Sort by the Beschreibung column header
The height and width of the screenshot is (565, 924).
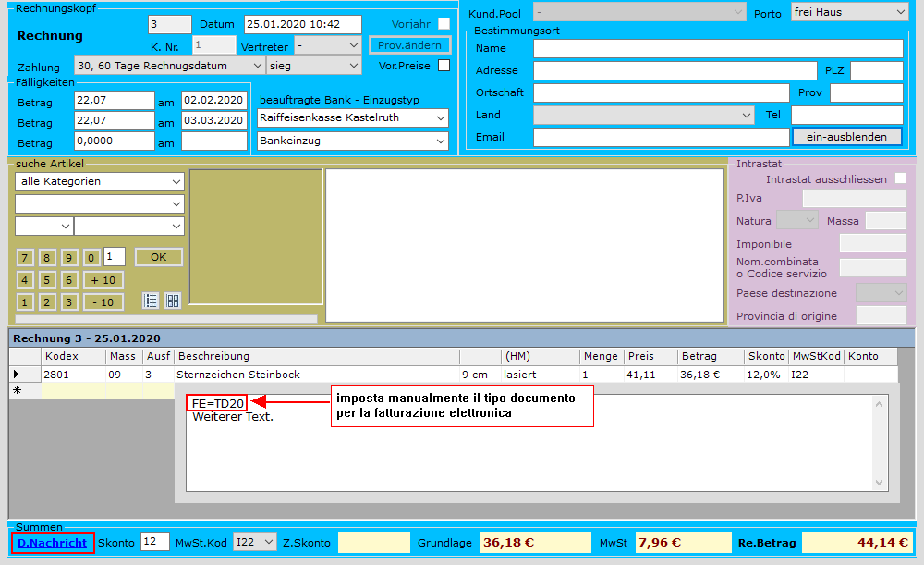[x=316, y=356]
